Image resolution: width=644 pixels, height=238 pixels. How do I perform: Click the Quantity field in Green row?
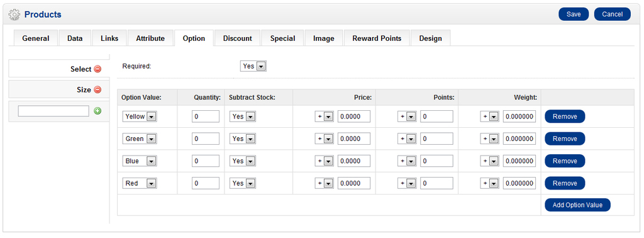click(206, 139)
